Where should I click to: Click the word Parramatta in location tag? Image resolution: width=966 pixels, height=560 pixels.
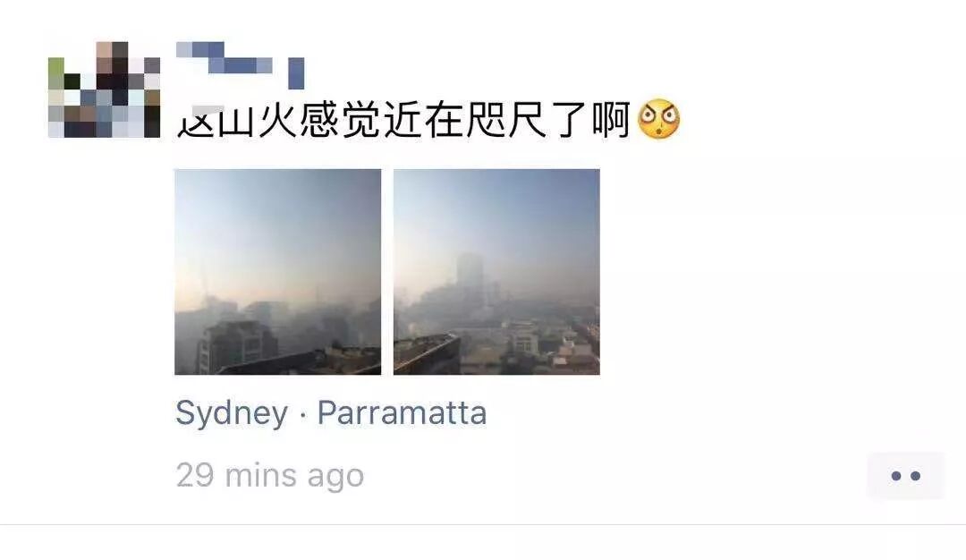402,412
